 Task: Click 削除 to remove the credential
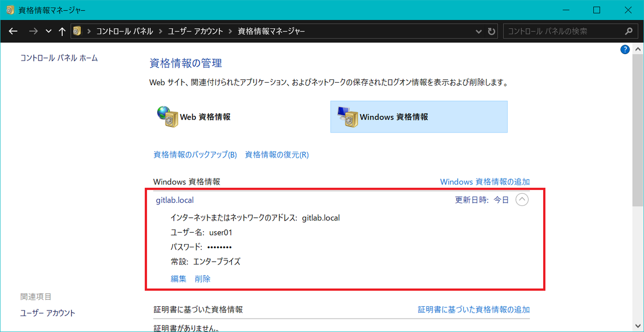click(x=203, y=279)
